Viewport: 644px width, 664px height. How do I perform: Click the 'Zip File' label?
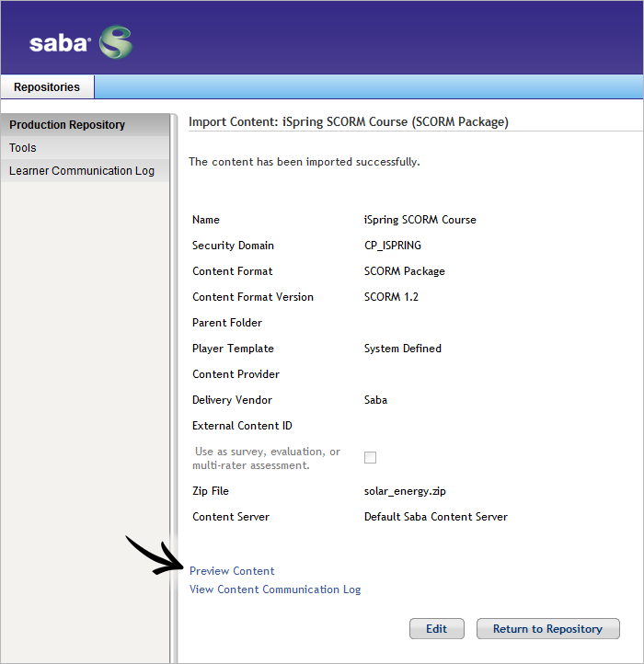pyautogui.click(x=210, y=491)
